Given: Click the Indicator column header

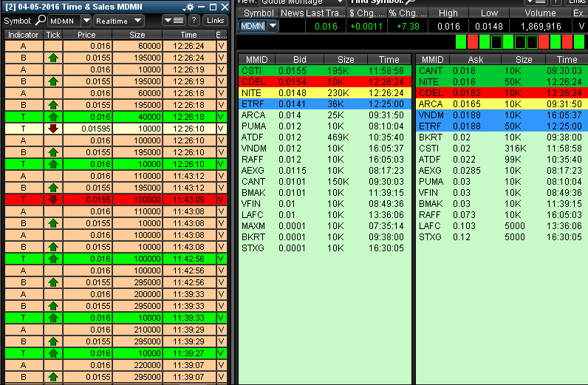Looking at the screenshot, I should (24, 35).
